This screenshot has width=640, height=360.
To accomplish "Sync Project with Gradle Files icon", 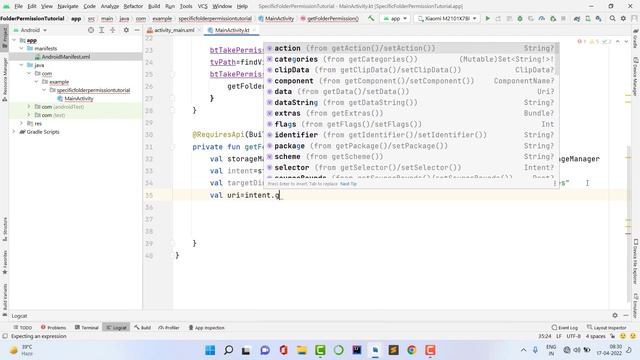I will pyautogui.click(x=577, y=18).
